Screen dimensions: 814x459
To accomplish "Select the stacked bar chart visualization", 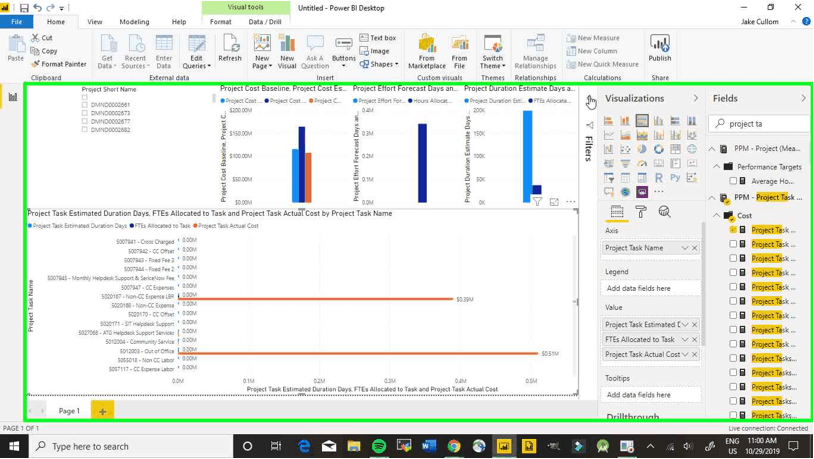I will [608, 121].
